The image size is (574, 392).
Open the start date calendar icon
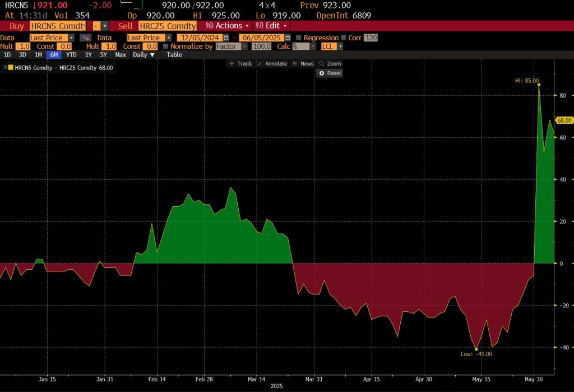coord(226,38)
